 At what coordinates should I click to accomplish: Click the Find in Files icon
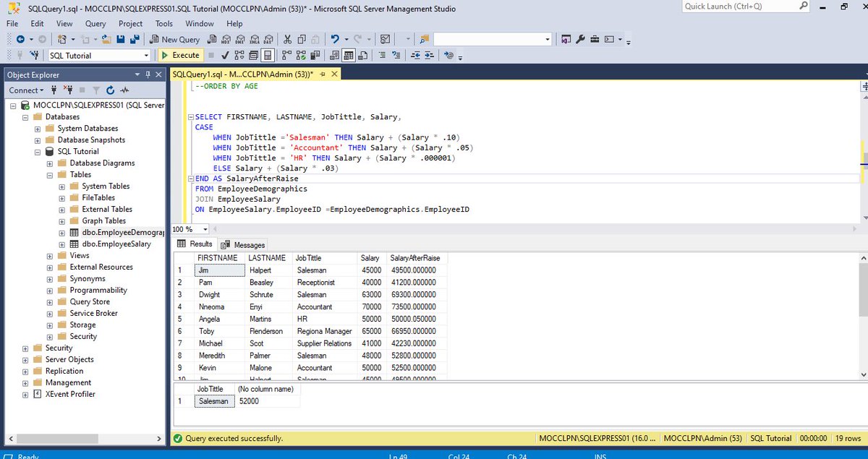coord(423,39)
